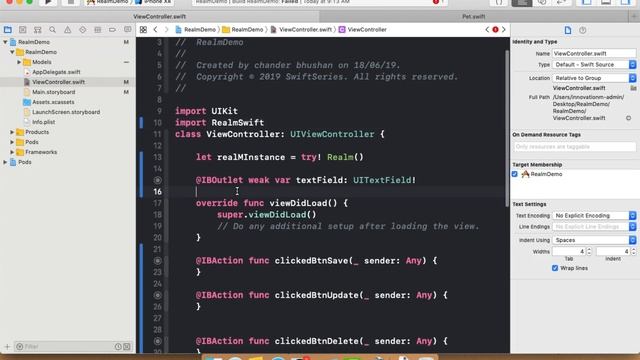The height and width of the screenshot is (360, 640).
Task: Toggle the inspector pane visibility
Action: (625, 2)
